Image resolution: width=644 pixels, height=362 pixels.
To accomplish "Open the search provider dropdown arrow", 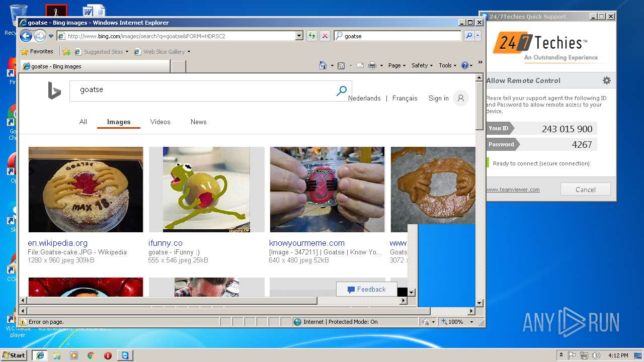I will 477,36.
